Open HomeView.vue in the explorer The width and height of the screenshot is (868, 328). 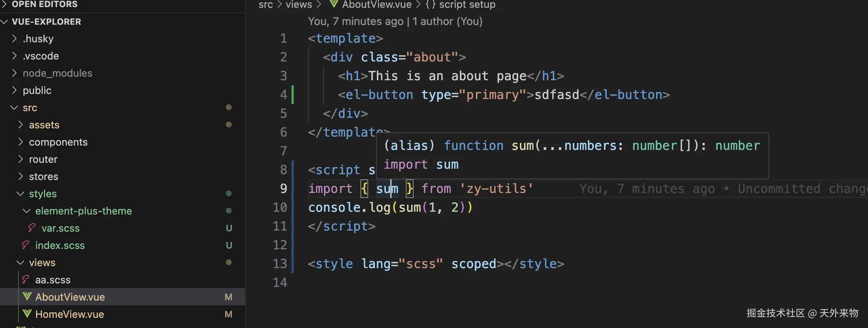[69, 314]
